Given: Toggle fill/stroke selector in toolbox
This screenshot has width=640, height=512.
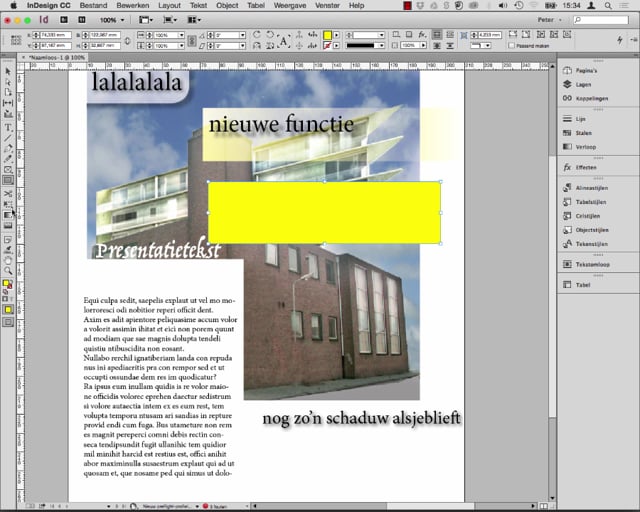Looking at the screenshot, I should click(x=7, y=285).
